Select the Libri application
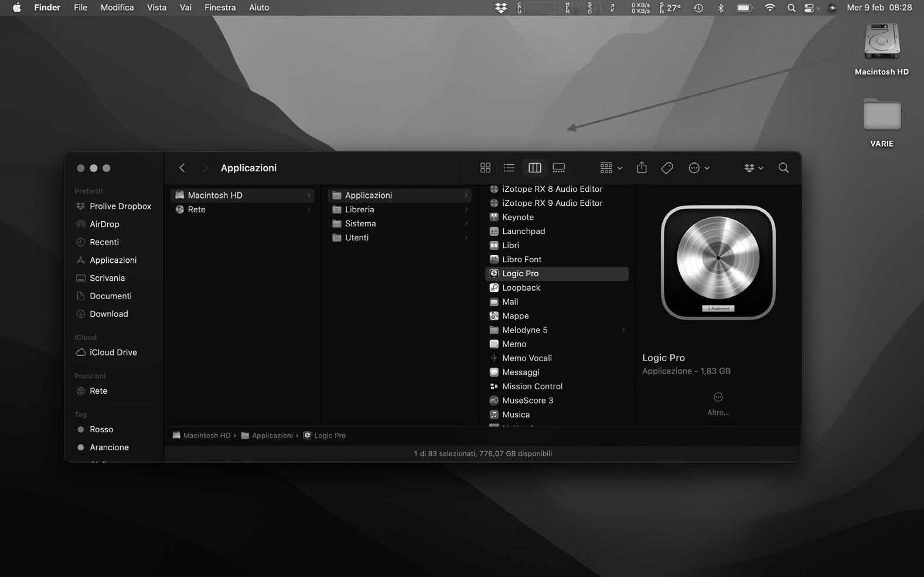The height and width of the screenshot is (577, 924). (x=557, y=245)
